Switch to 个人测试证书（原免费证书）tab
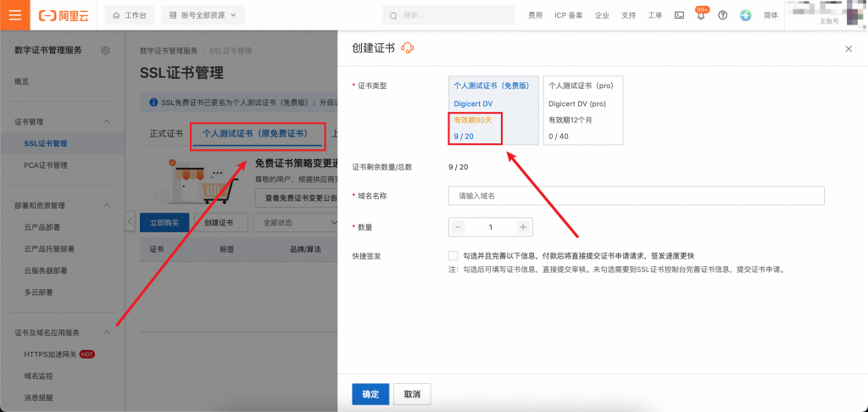This screenshot has width=868, height=412. [x=255, y=134]
